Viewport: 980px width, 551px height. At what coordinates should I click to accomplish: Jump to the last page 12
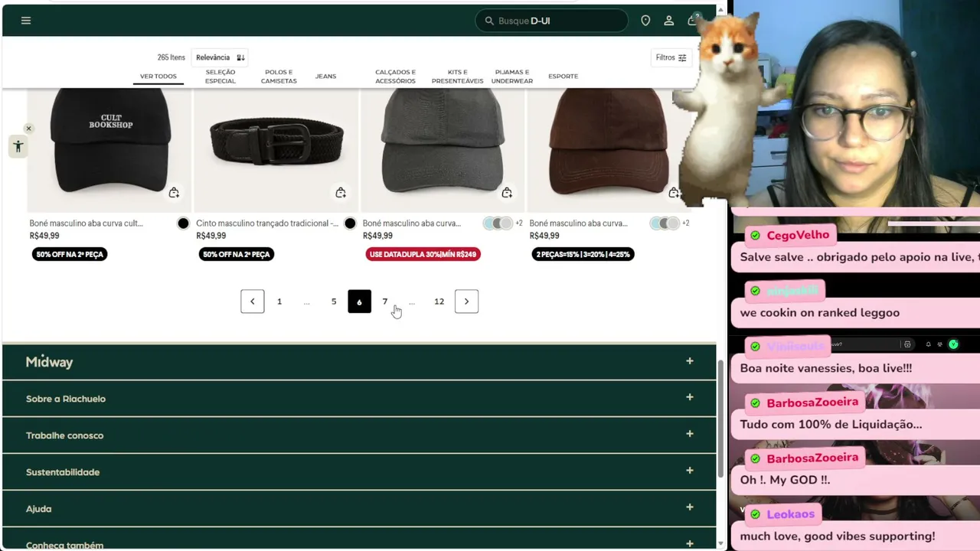(439, 302)
